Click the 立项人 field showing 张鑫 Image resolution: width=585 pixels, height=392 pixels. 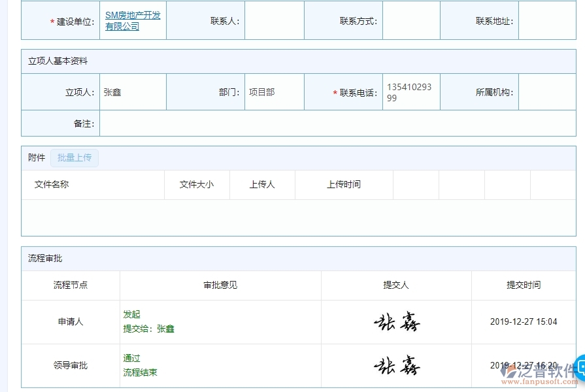click(131, 91)
